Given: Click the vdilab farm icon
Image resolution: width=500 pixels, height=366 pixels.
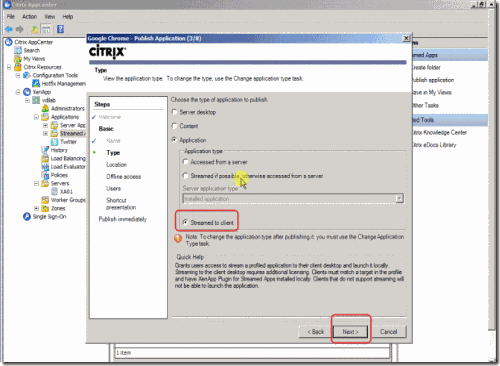Looking at the screenshot, I should [36, 100].
